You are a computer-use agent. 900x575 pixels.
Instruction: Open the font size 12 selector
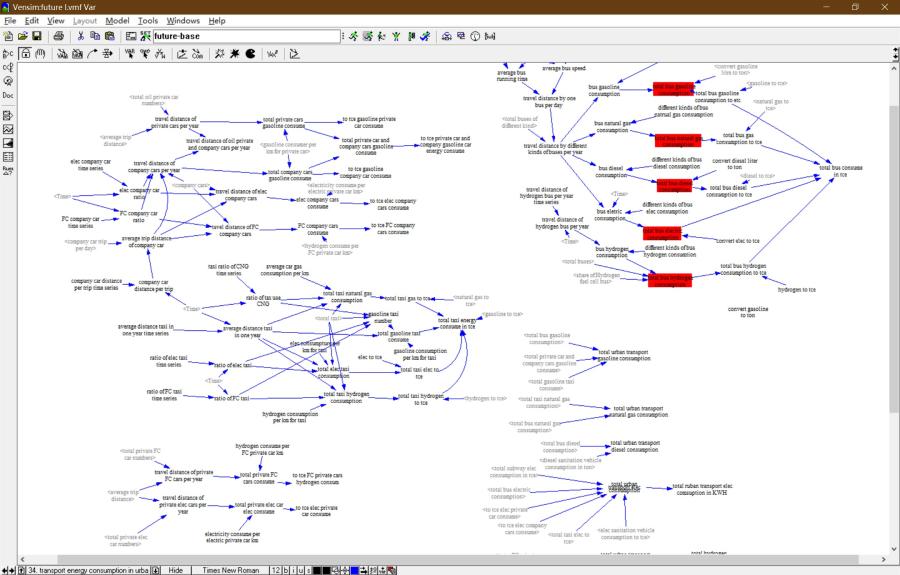coord(274,569)
